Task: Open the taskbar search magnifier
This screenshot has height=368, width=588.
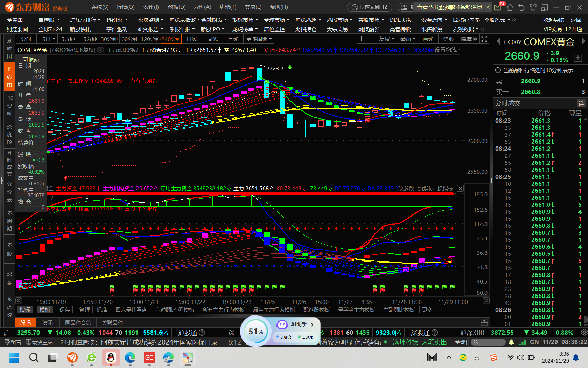Action: (x=34, y=358)
